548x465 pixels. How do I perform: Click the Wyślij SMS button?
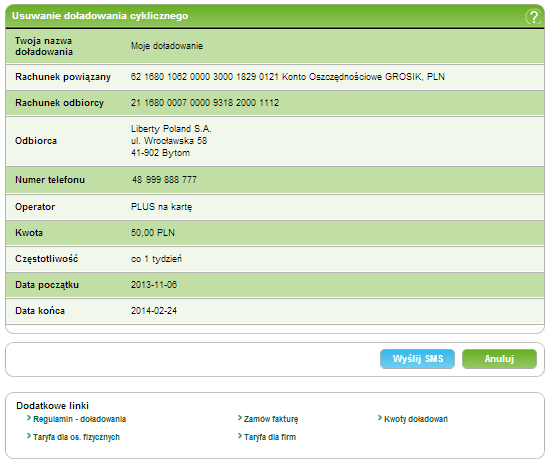point(417,359)
